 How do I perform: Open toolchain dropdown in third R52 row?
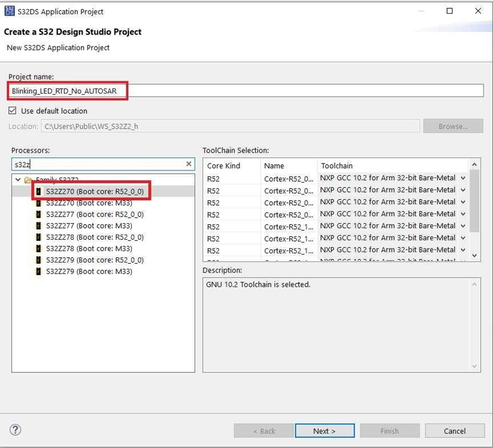click(x=463, y=202)
